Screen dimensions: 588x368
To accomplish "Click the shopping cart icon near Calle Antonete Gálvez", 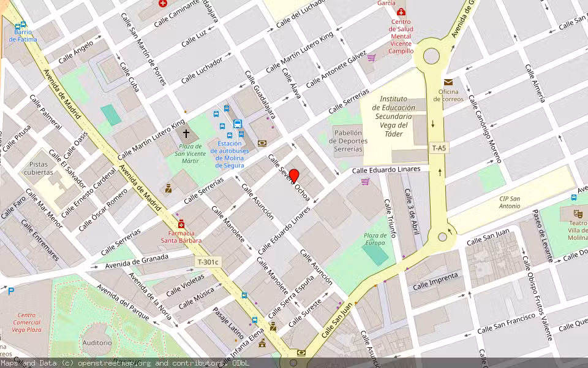I will pyautogui.click(x=371, y=58).
